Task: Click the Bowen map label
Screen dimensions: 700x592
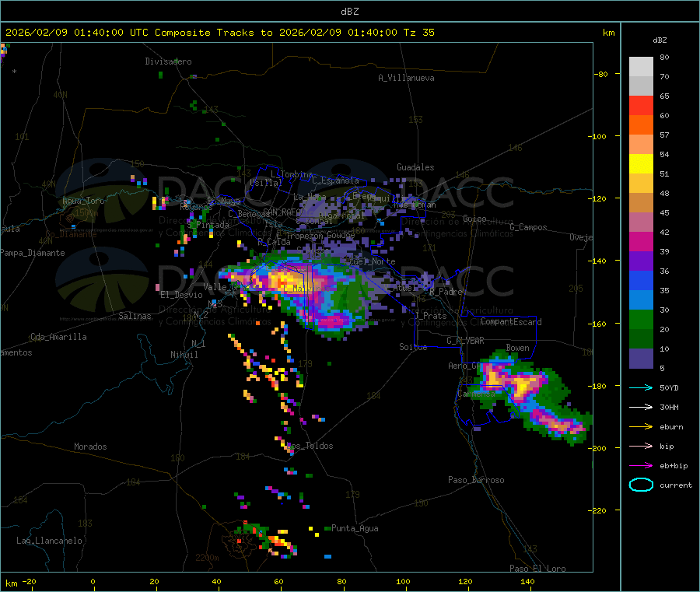Action: pyautogui.click(x=518, y=348)
